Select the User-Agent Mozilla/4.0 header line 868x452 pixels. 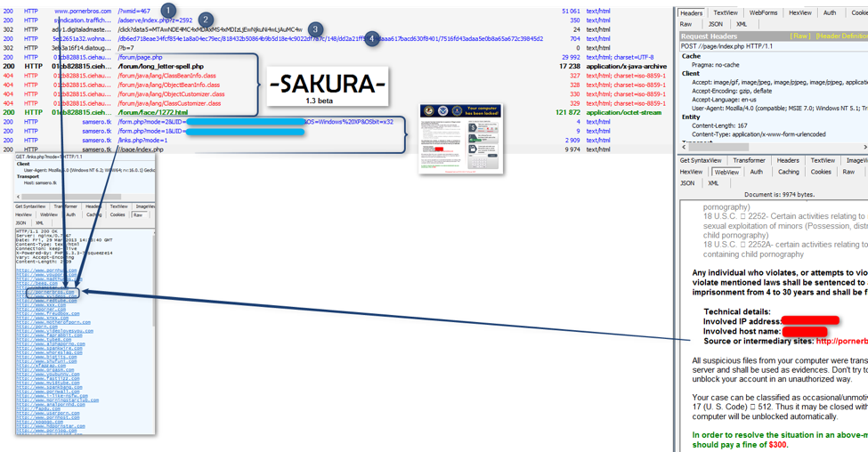pyautogui.click(x=780, y=108)
